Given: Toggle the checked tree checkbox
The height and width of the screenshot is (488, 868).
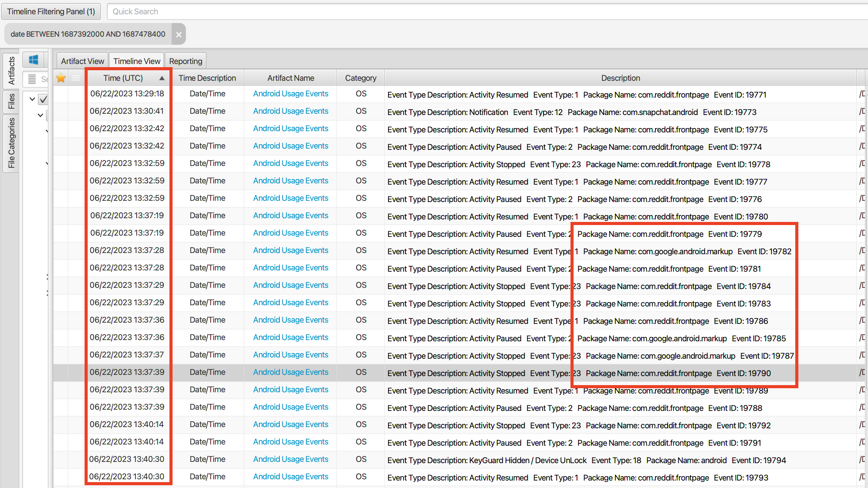Looking at the screenshot, I should (x=44, y=99).
